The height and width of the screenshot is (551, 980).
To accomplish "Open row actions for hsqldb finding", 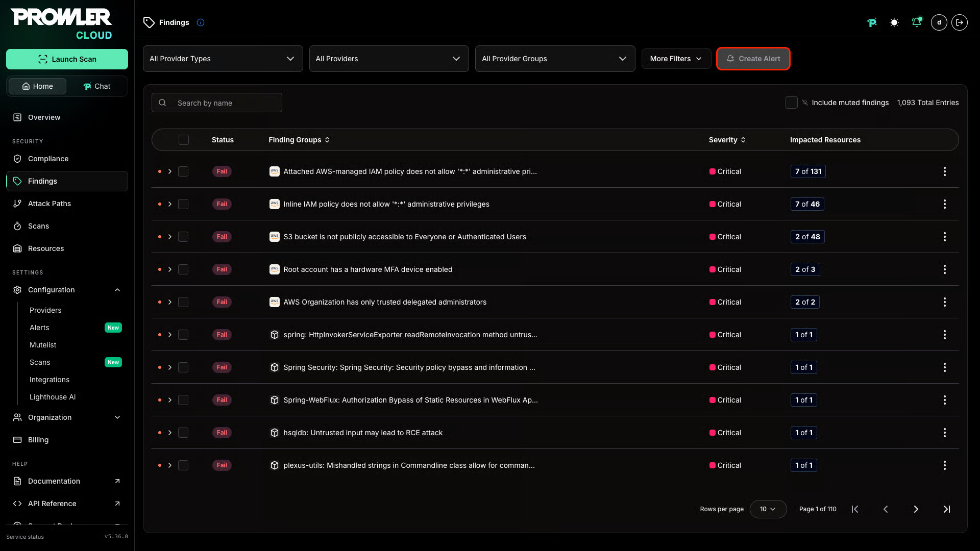I will (x=945, y=433).
